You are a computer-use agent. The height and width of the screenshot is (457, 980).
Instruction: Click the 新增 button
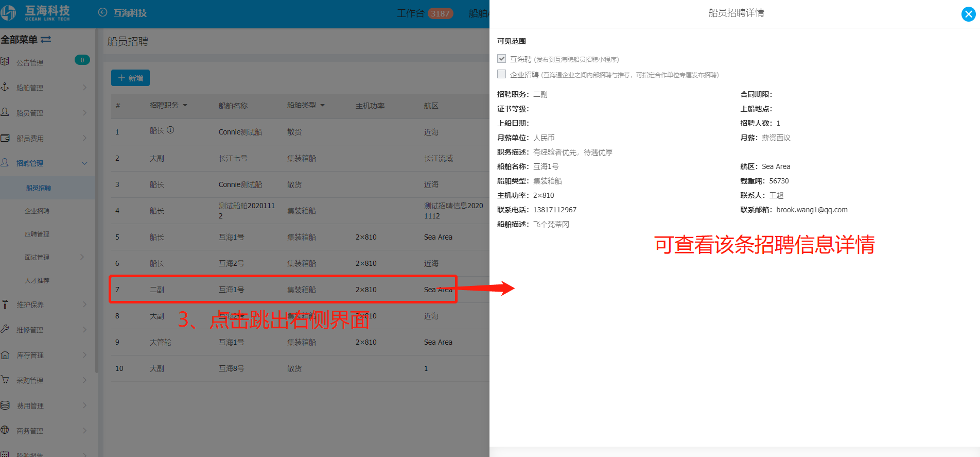point(131,78)
